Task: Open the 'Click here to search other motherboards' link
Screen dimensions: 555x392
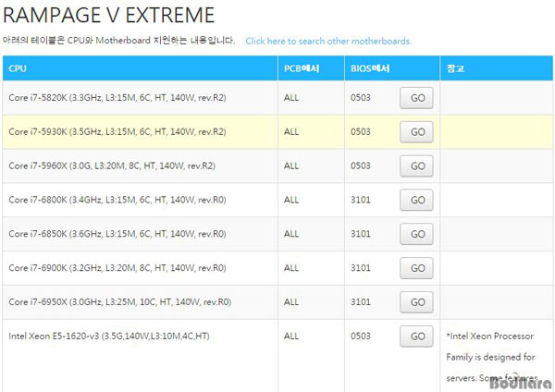Action: coord(328,41)
